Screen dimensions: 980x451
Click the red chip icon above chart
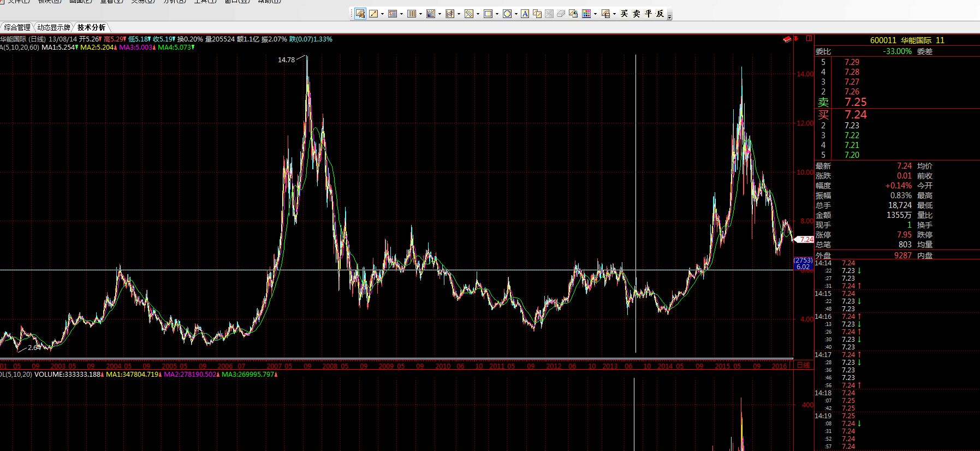(787, 39)
